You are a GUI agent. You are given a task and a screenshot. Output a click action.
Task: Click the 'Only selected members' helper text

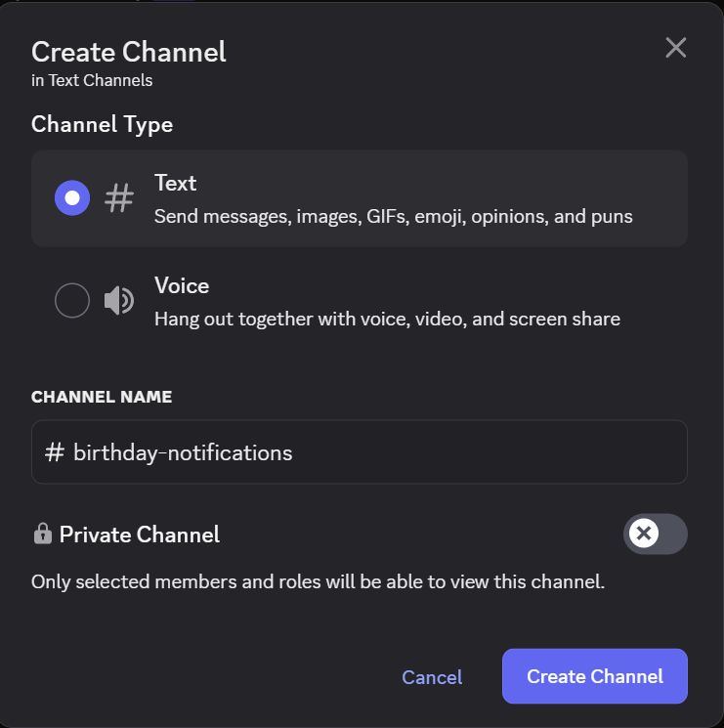[x=319, y=581]
